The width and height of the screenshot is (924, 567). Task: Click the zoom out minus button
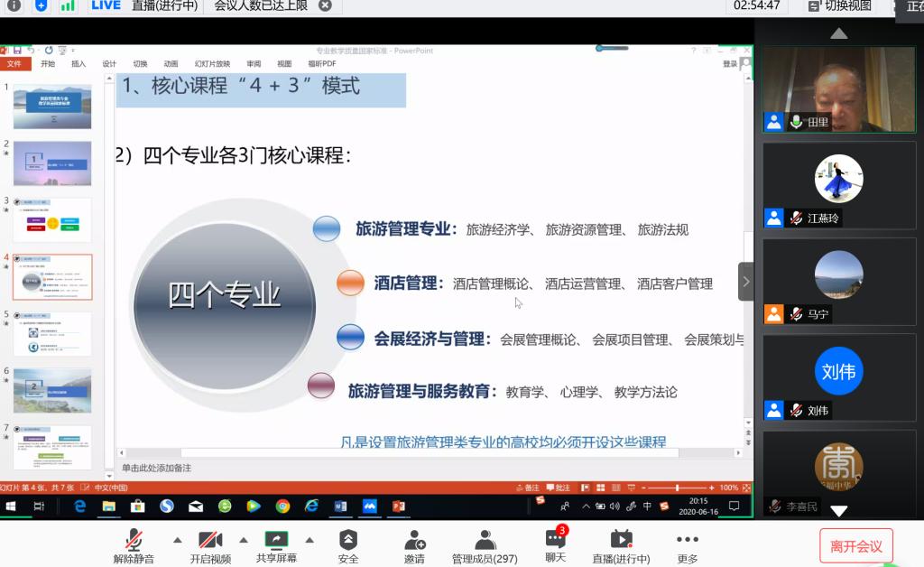click(643, 488)
